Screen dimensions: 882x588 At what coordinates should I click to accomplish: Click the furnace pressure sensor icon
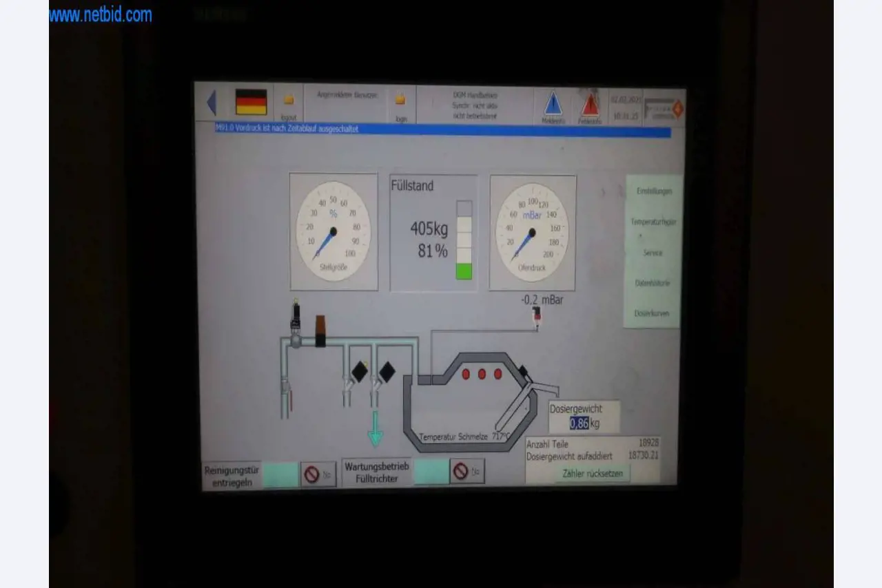536,315
